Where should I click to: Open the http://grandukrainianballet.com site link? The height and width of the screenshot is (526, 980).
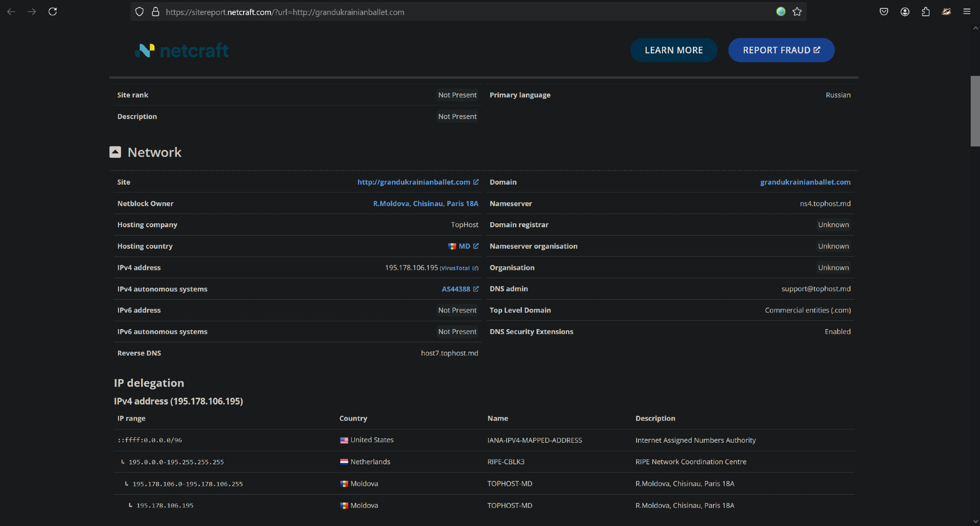[414, 182]
